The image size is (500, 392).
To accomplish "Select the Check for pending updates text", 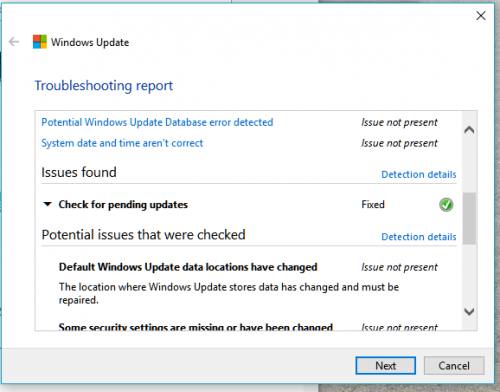I will pos(123,204).
